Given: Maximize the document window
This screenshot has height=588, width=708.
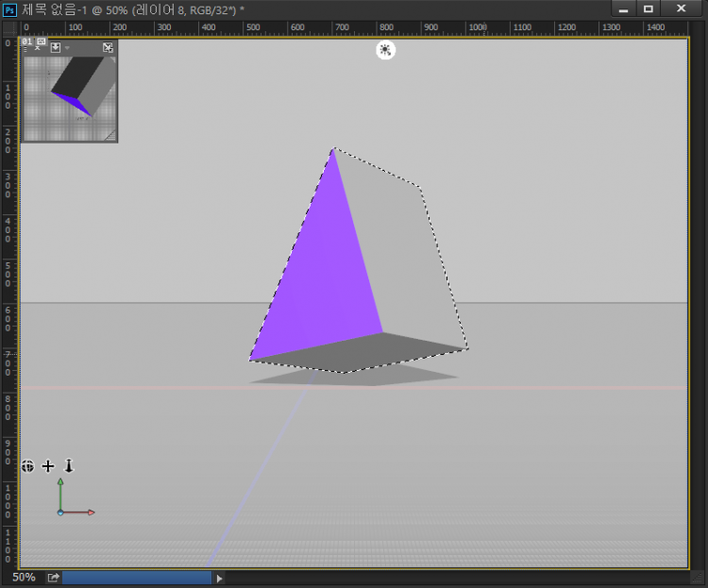Looking at the screenshot, I should click(x=649, y=8).
